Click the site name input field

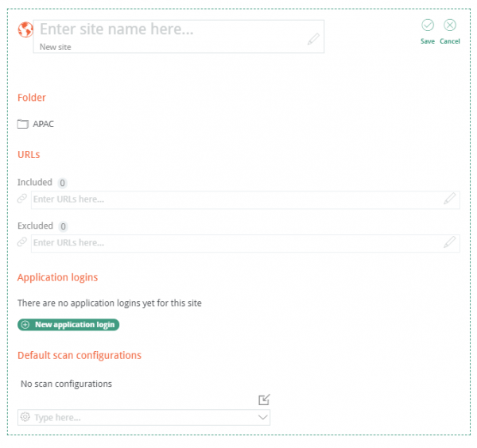[x=167, y=30]
